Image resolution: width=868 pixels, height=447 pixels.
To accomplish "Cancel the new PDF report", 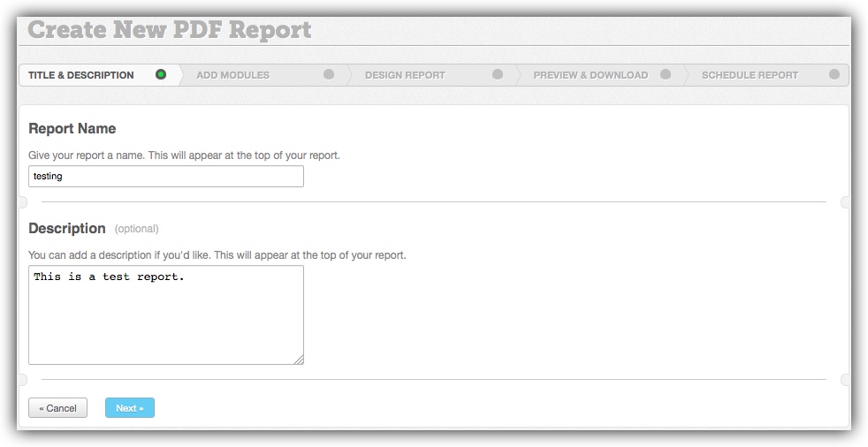I will point(58,408).
